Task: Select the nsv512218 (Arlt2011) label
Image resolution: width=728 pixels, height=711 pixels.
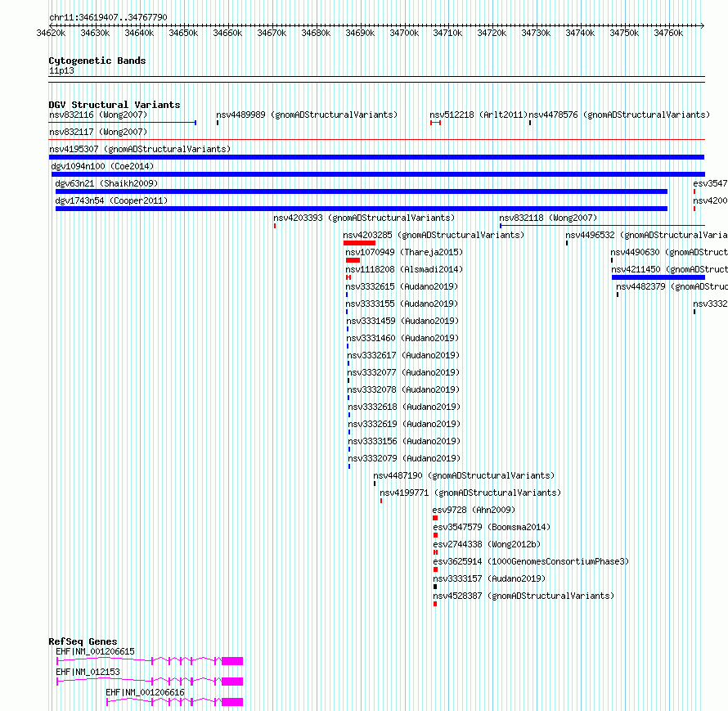Action: click(479, 115)
